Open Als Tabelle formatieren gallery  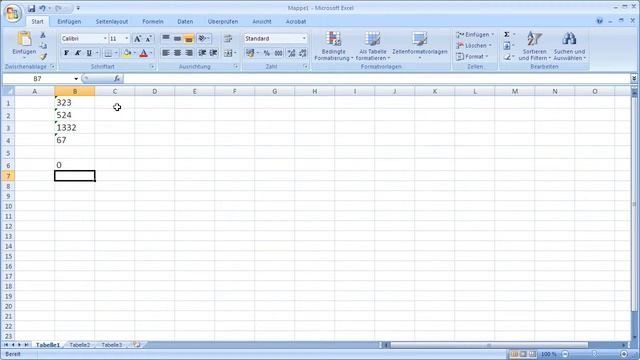pyautogui.click(x=373, y=46)
